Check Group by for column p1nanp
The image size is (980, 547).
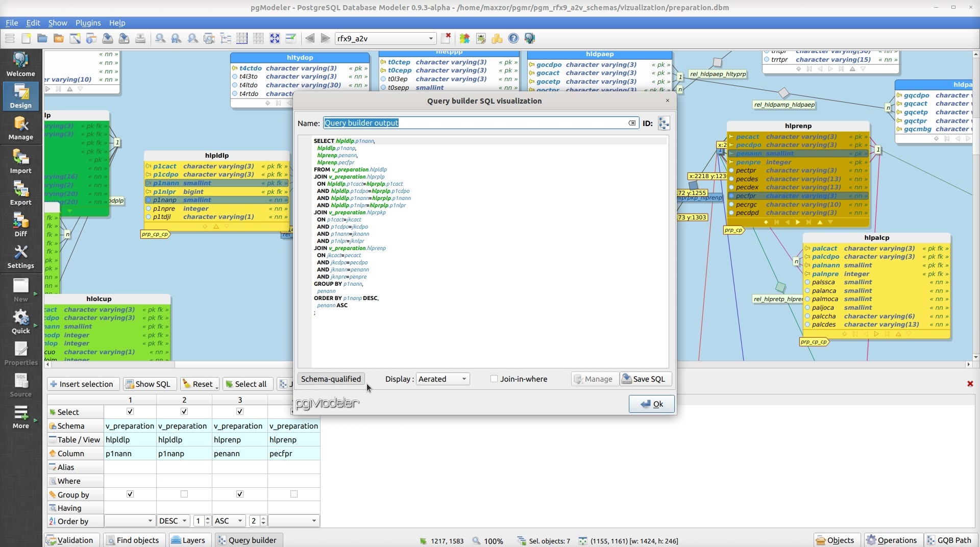(184, 494)
